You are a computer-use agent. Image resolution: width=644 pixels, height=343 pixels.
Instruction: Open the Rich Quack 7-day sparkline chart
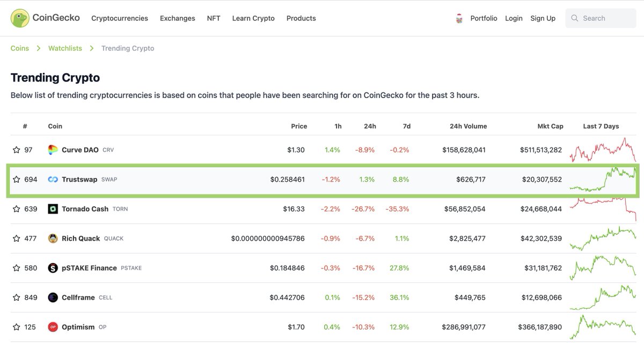tap(603, 238)
